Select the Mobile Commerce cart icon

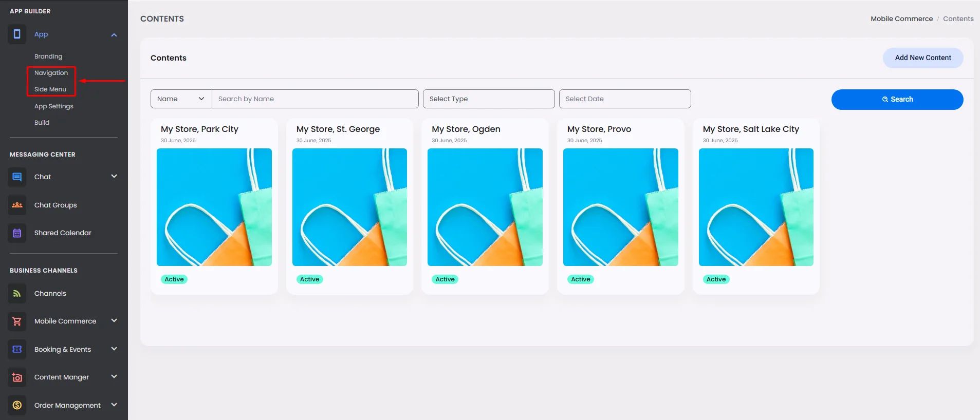tap(17, 321)
